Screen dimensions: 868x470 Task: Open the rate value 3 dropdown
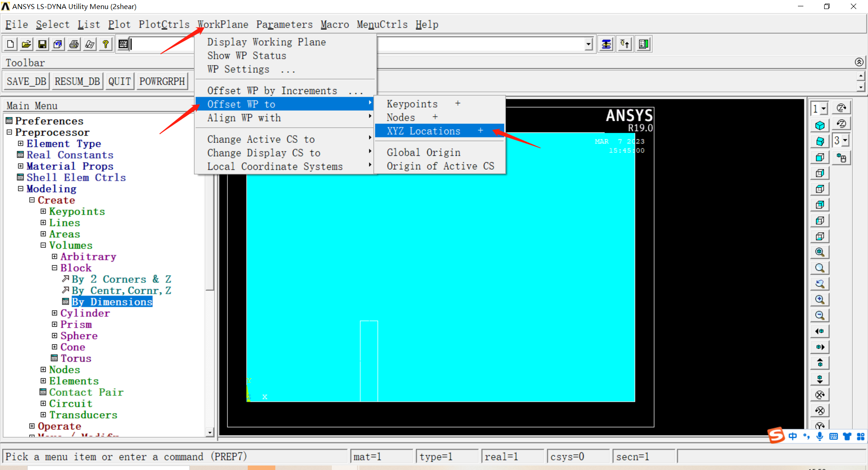coord(845,141)
